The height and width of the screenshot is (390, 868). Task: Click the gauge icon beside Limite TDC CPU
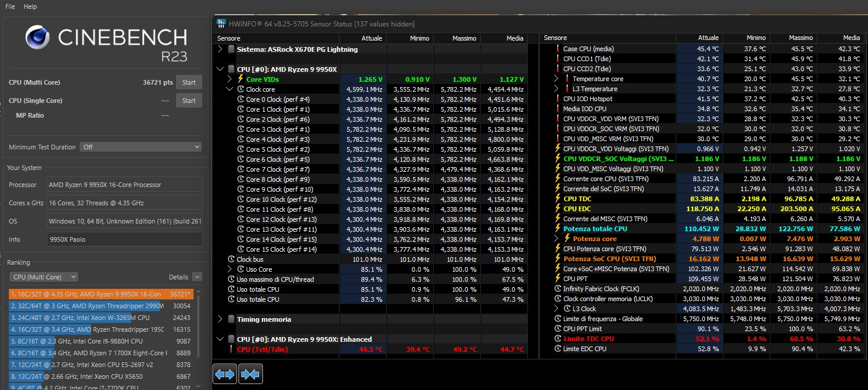click(558, 339)
